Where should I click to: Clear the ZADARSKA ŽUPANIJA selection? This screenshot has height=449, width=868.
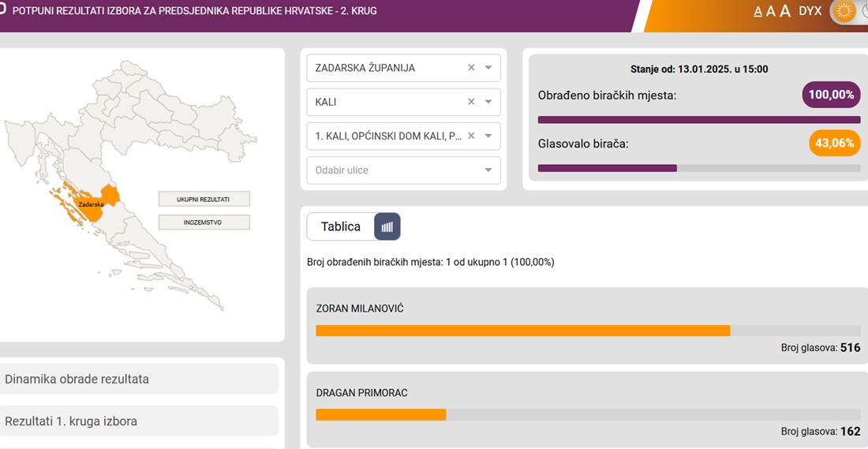click(471, 68)
